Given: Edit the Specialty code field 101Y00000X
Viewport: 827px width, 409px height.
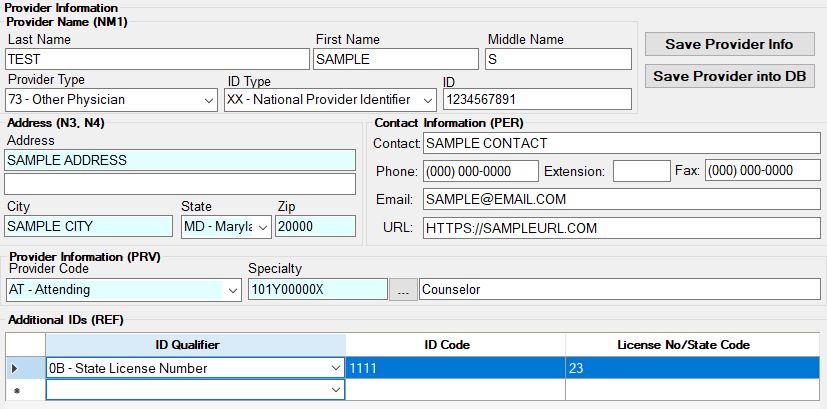Looking at the screenshot, I should pyautogui.click(x=318, y=290).
